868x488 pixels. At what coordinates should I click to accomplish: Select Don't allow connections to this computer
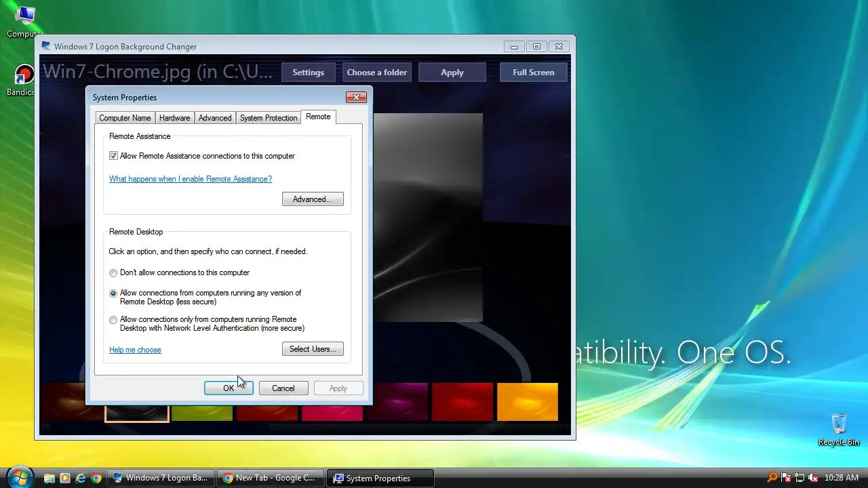click(x=113, y=272)
